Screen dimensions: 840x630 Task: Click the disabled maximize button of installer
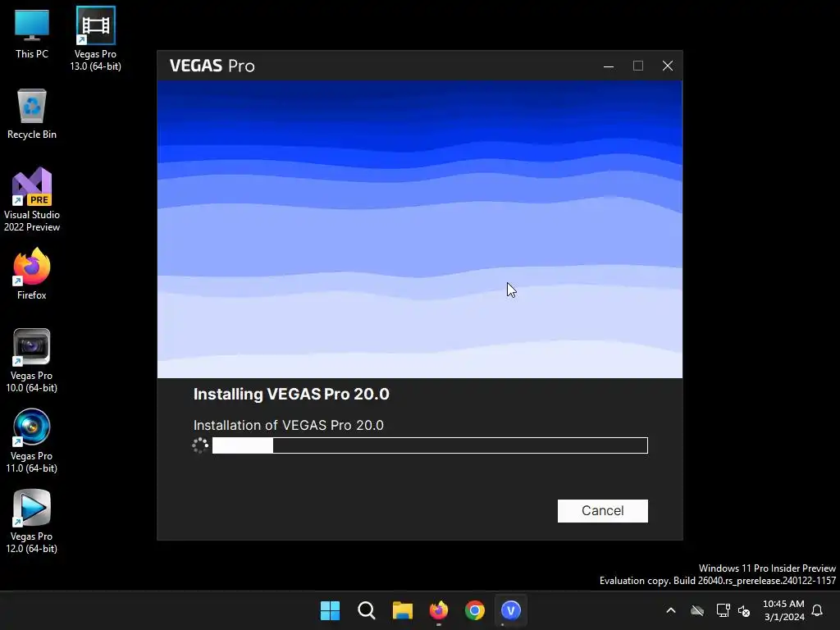pyautogui.click(x=638, y=66)
